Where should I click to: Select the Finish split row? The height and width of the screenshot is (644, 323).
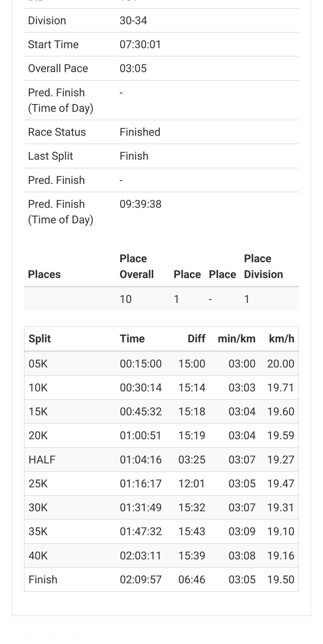[x=161, y=579]
